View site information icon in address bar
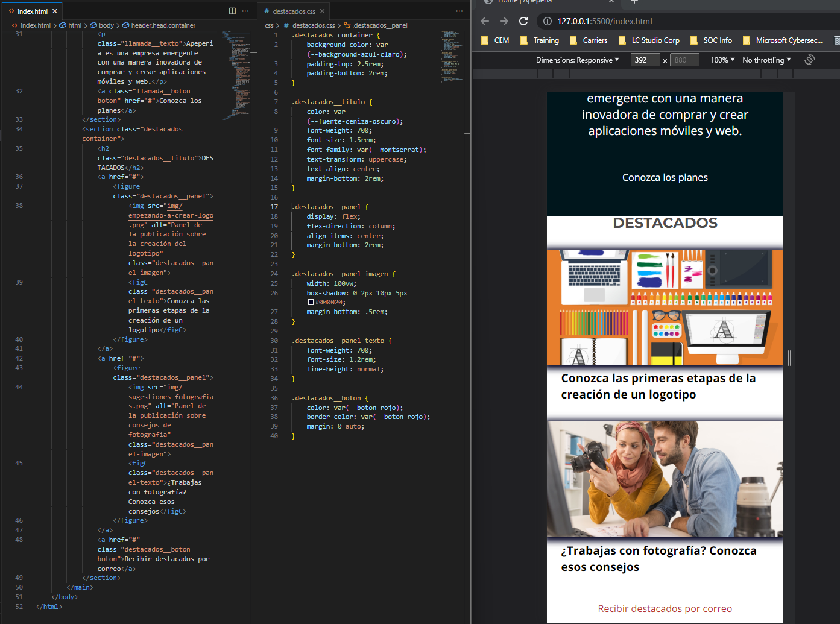 [x=548, y=21]
